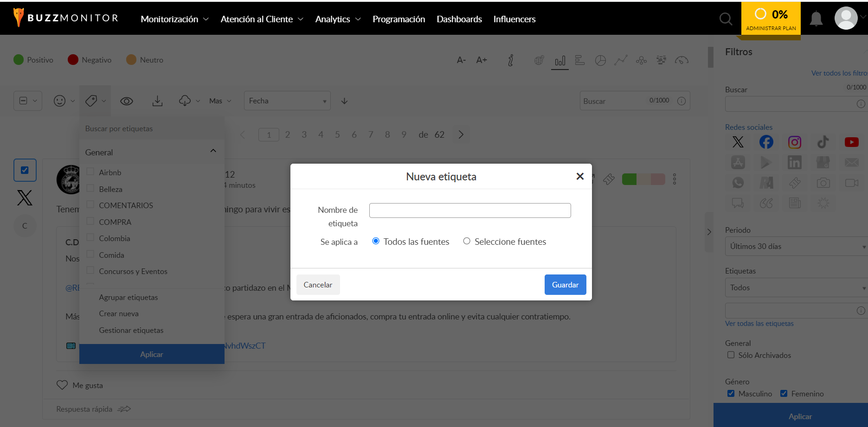Click the green sentiment bar segment
This screenshot has height=427, width=868.
click(x=629, y=179)
